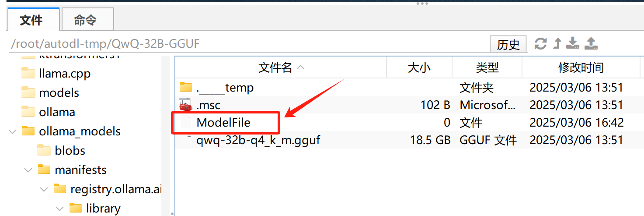Viewport: 644px width, 216px height.
Task: Sort by the 文件名 column header
Action: coord(281,67)
